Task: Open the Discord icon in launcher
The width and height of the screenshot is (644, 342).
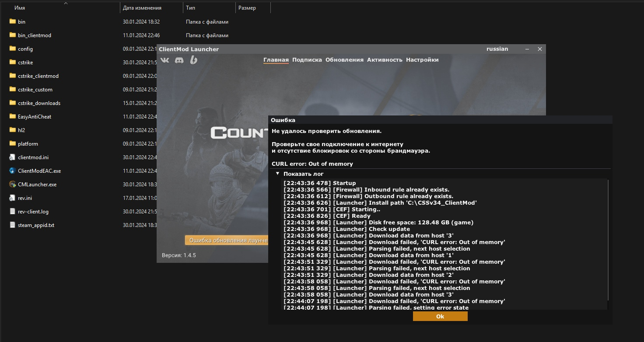Action: pos(179,60)
